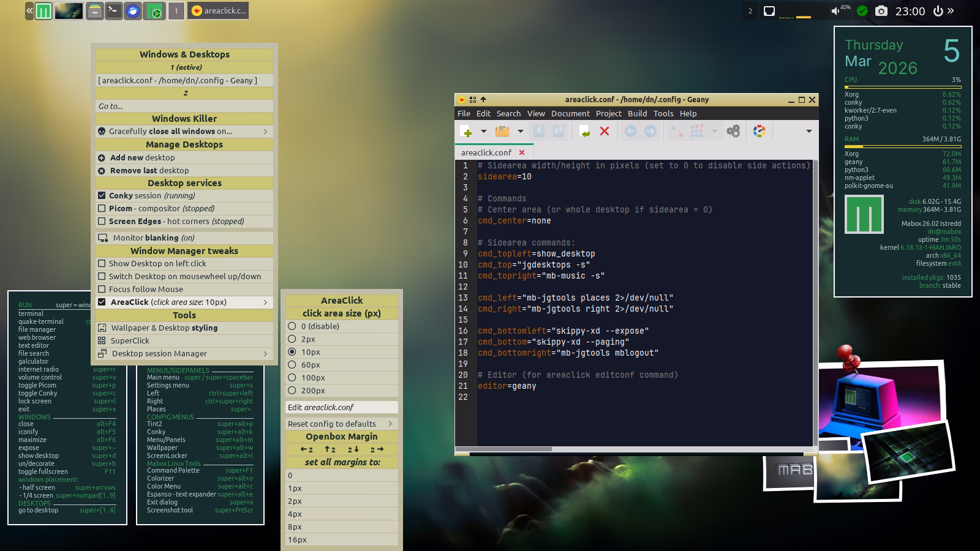This screenshot has height=551, width=980.
Task: Click the reload file icon in Geany toolbar
Action: click(584, 131)
